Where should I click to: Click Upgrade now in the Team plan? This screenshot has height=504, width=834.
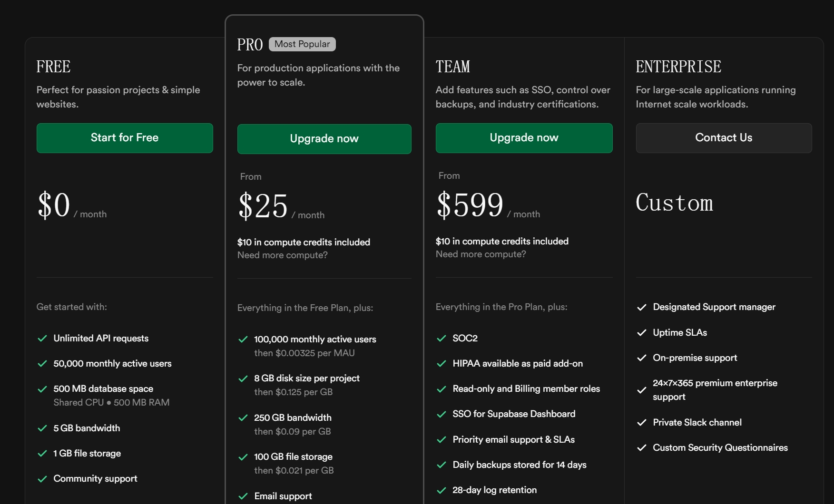(x=524, y=138)
